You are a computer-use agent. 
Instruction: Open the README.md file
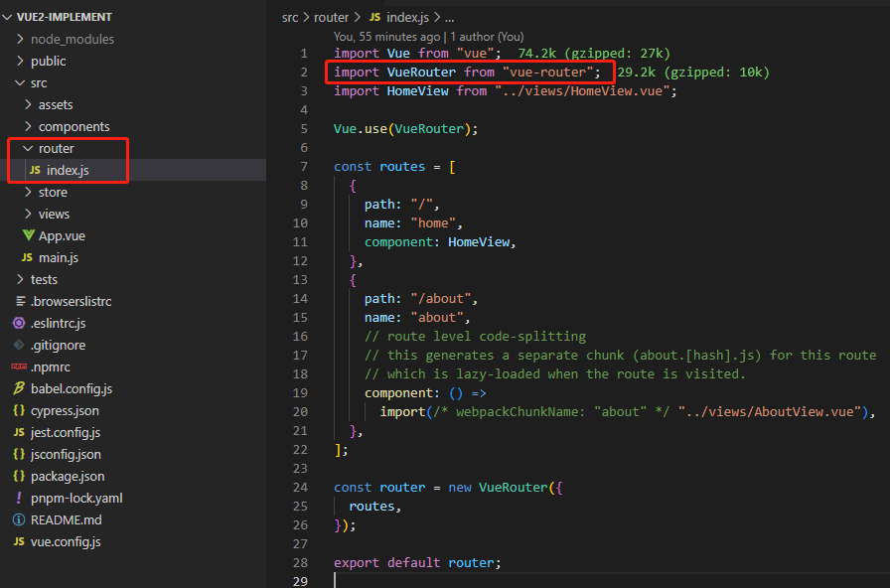133,519
